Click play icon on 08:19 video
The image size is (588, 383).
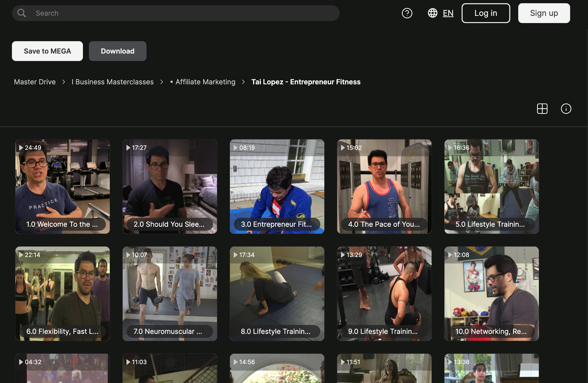[x=235, y=148]
